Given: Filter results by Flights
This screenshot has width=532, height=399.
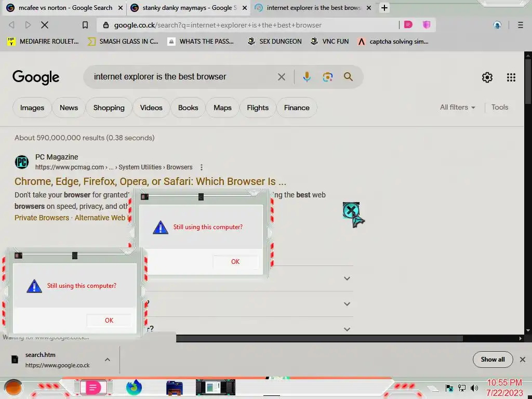Looking at the screenshot, I should tap(258, 108).
